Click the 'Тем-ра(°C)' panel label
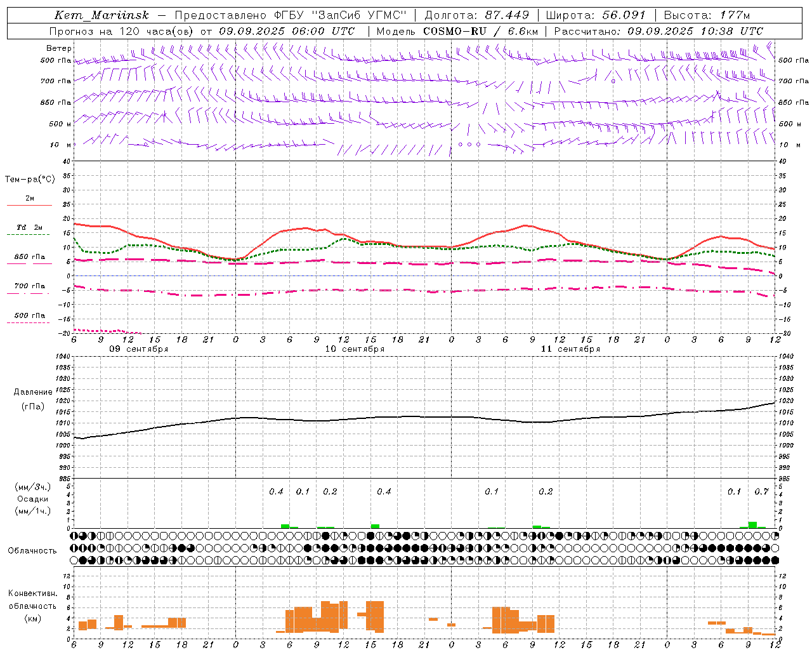The image size is (812, 650). tap(30, 180)
